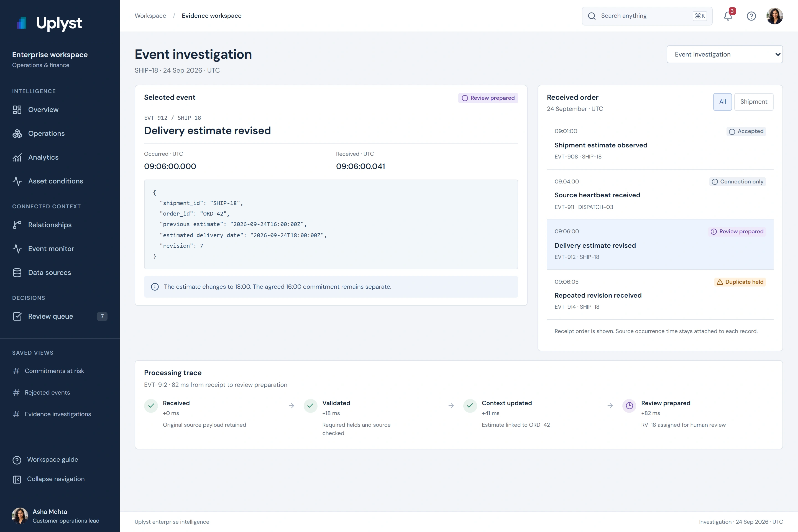Select the All filter tab
798x532 pixels.
(722, 101)
